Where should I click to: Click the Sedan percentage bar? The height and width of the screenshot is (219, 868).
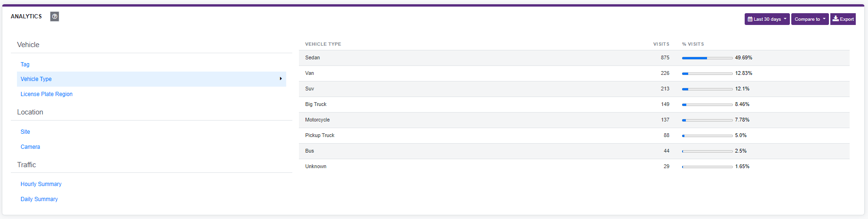click(707, 58)
